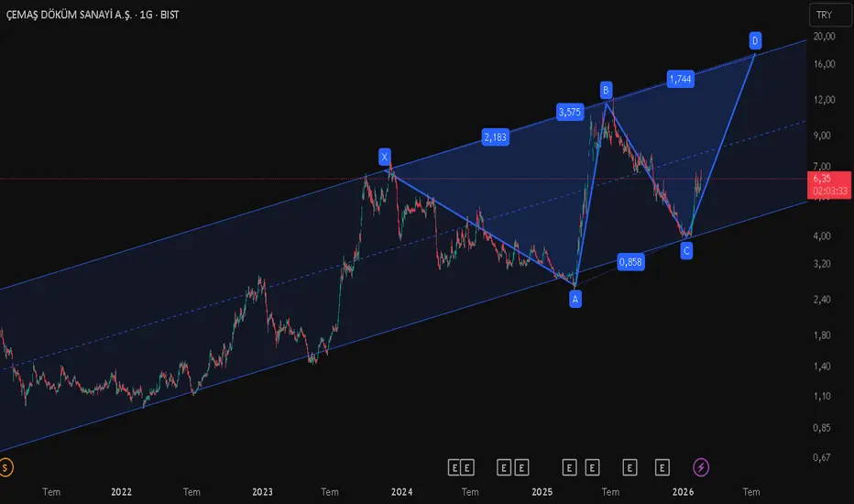Click the orange S split marker icon

point(5,467)
